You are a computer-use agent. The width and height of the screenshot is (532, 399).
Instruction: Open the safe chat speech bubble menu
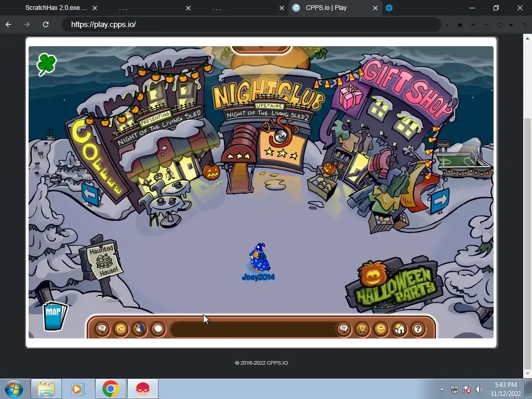click(102, 329)
